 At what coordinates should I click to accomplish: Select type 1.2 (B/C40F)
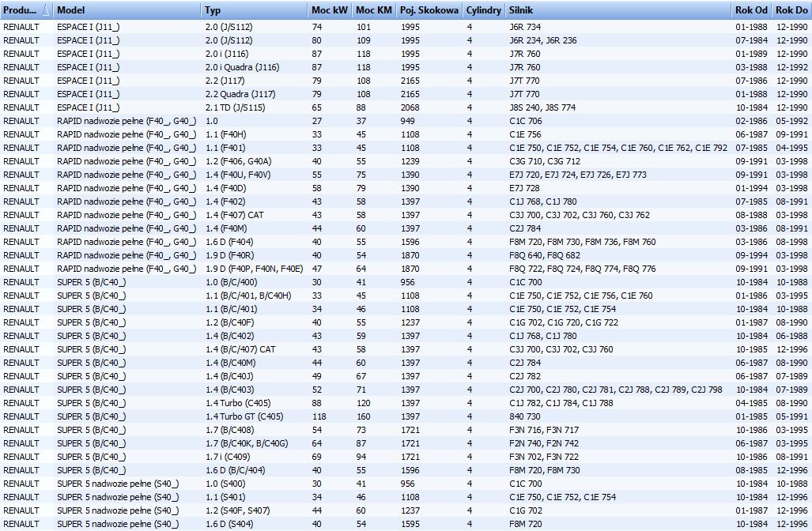tap(230, 323)
